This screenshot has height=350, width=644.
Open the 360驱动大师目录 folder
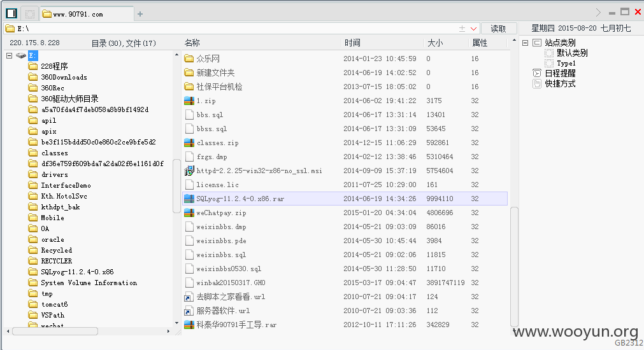(70, 99)
